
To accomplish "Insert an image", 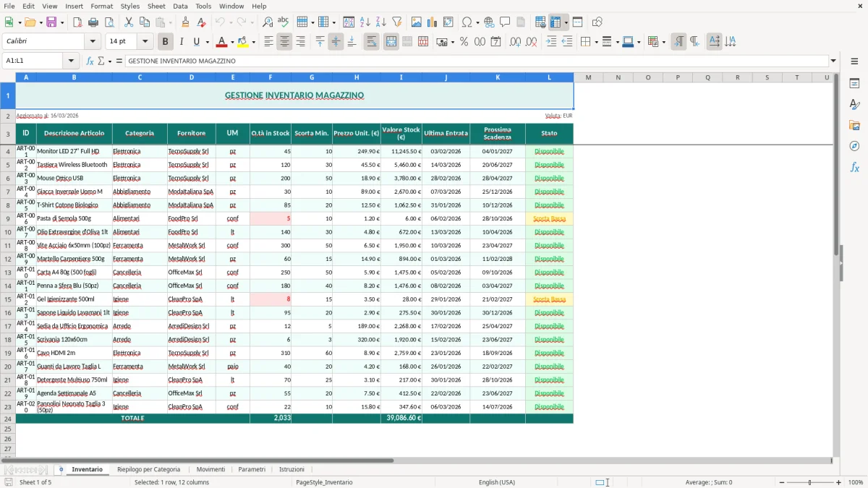I will tap(417, 22).
